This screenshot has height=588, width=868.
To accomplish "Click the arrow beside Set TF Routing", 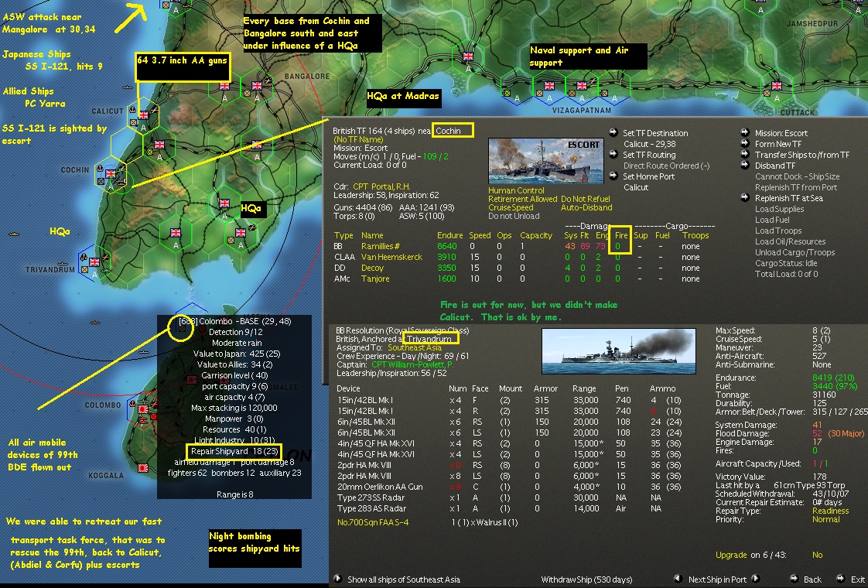I will (613, 155).
